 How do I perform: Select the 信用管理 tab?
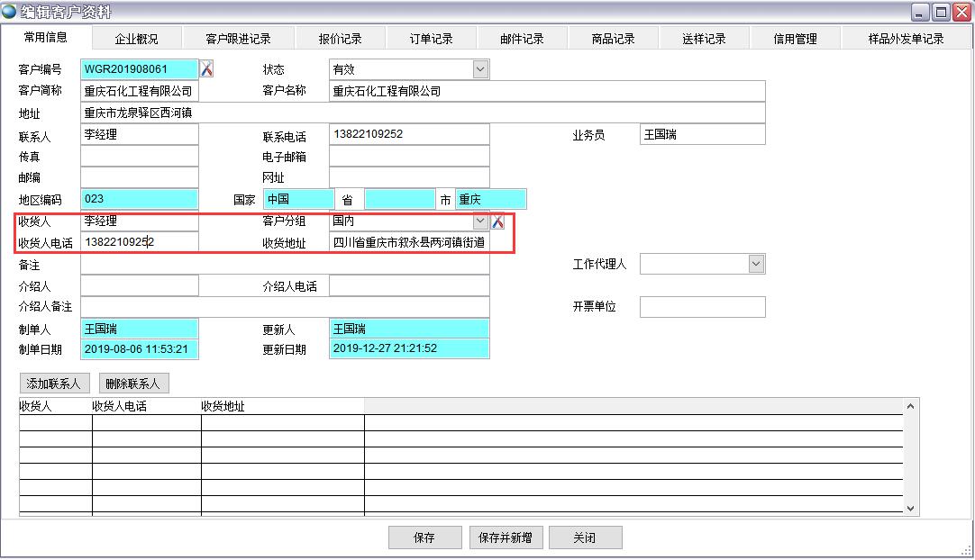tap(795, 39)
